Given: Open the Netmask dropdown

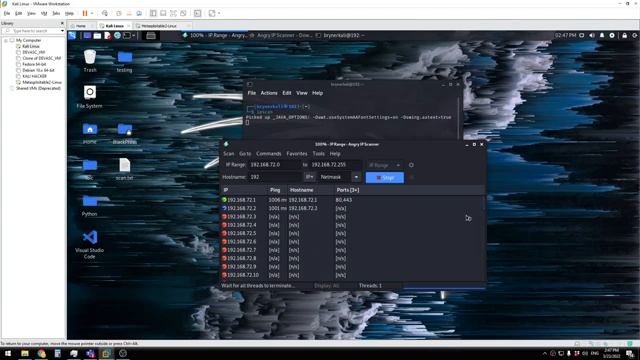Looking at the screenshot, I should point(356,177).
